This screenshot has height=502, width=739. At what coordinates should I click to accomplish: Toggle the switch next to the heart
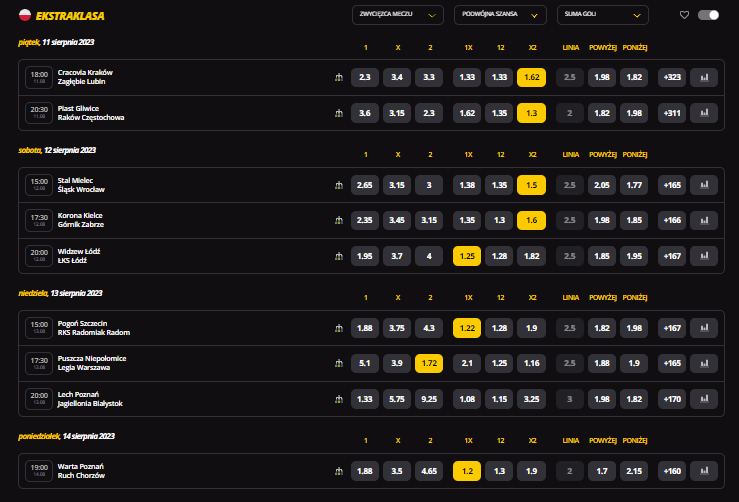pyautogui.click(x=708, y=15)
